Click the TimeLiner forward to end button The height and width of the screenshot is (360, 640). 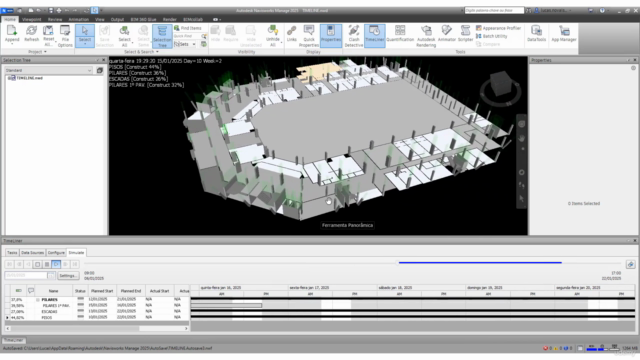tap(75, 264)
